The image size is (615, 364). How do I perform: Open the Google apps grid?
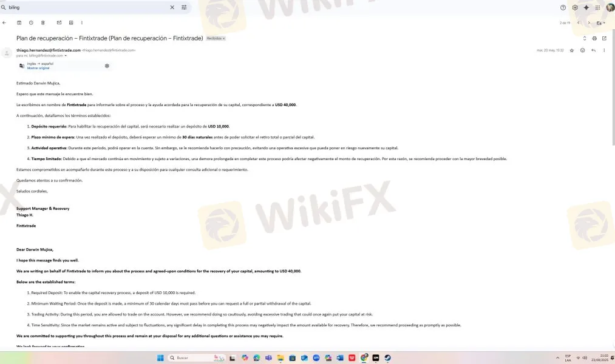click(598, 7)
